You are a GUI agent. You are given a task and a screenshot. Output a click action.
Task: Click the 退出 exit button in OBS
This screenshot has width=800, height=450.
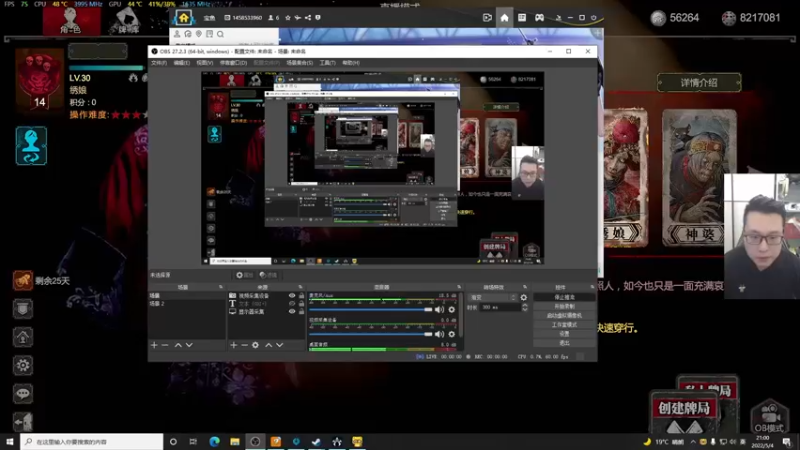pyautogui.click(x=564, y=343)
